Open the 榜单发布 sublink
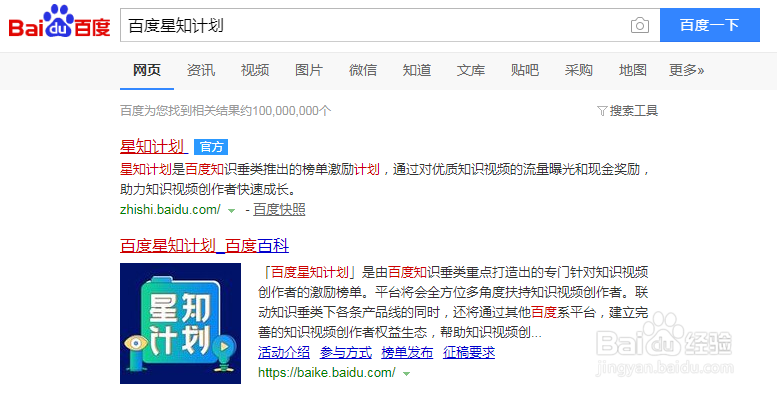 (x=407, y=352)
